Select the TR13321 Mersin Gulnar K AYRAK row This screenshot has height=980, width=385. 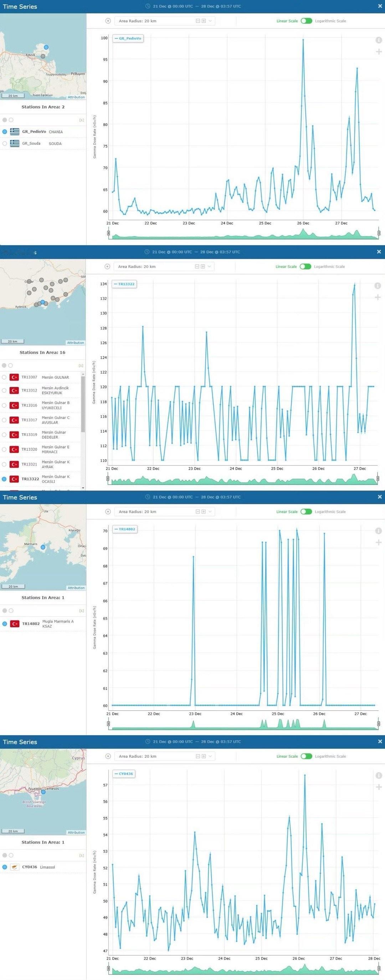(x=40, y=464)
